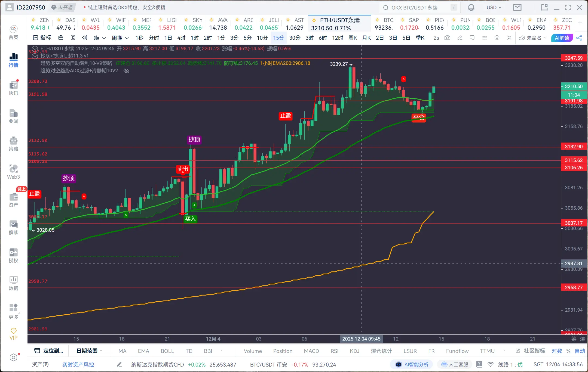The height and width of the screenshot is (372, 588).
Task: Expand the 周期 period dropdown
Action: pos(120,38)
